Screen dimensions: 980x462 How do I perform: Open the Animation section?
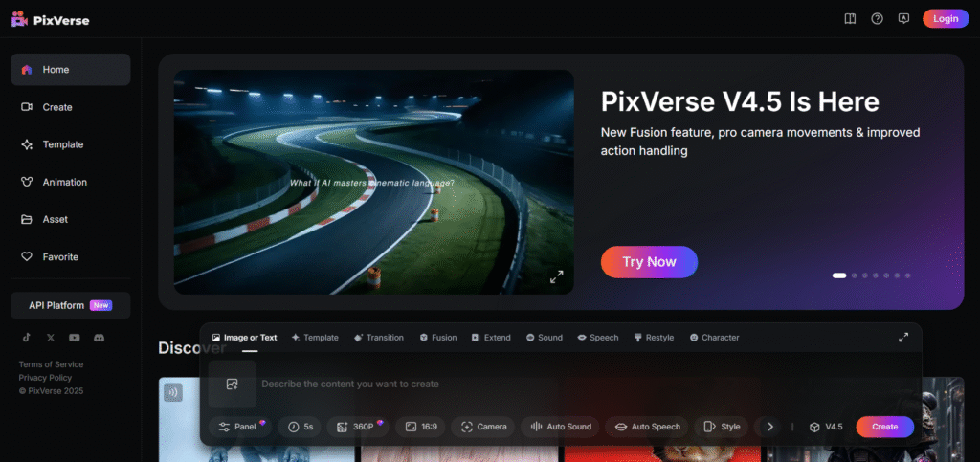[71, 182]
